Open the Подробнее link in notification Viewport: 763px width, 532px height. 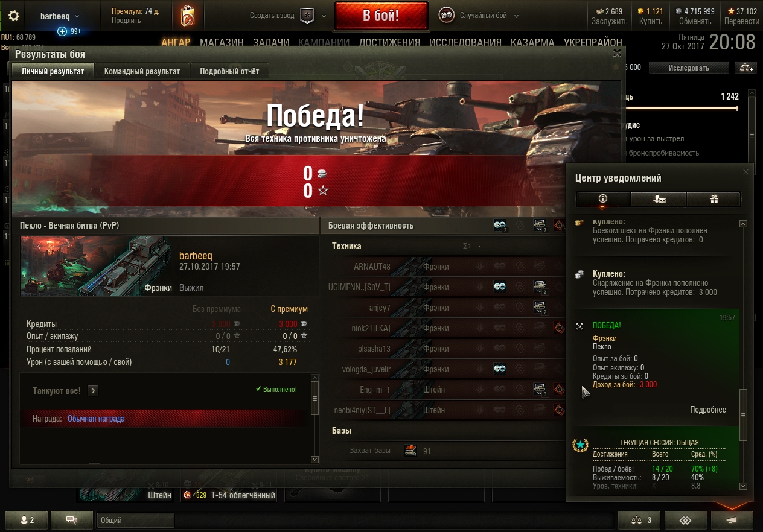coord(708,410)
